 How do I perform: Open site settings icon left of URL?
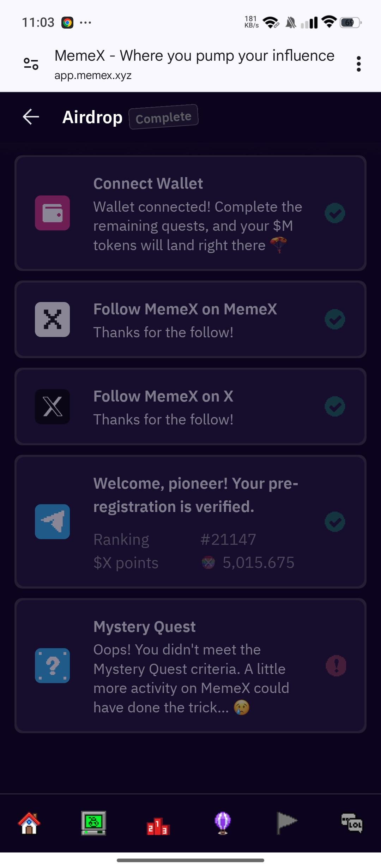pyautogui.click(x=31, y=64)
